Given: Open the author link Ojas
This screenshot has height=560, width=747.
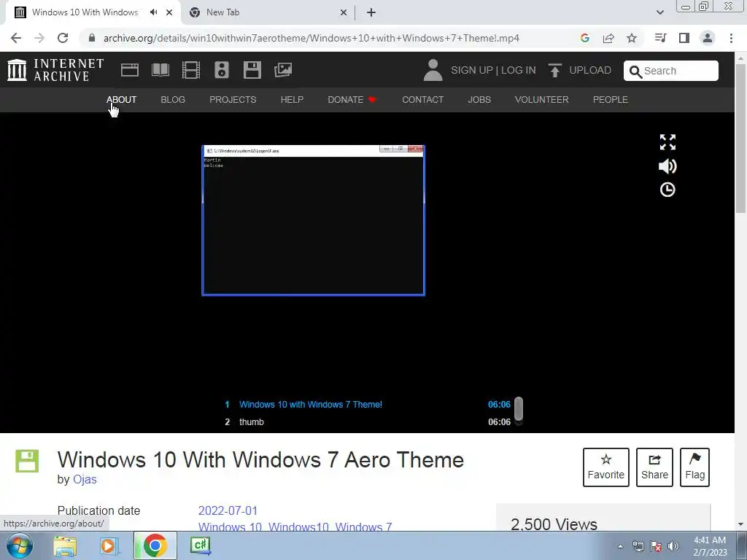Looking at the screenshot, I should pyautogui.click(x=85, y=479).
